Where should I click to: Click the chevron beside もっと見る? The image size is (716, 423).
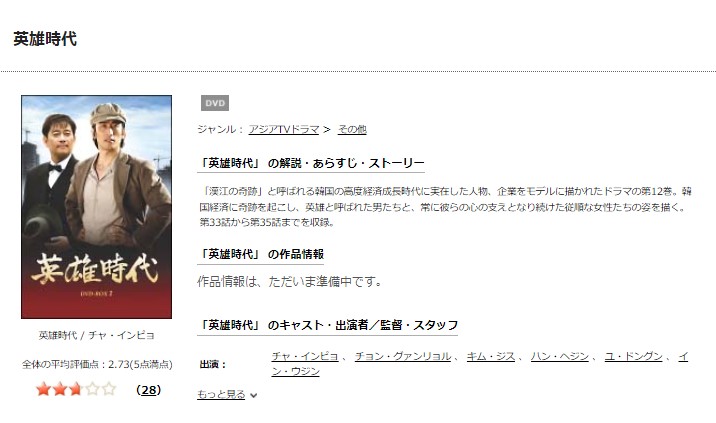253,395
